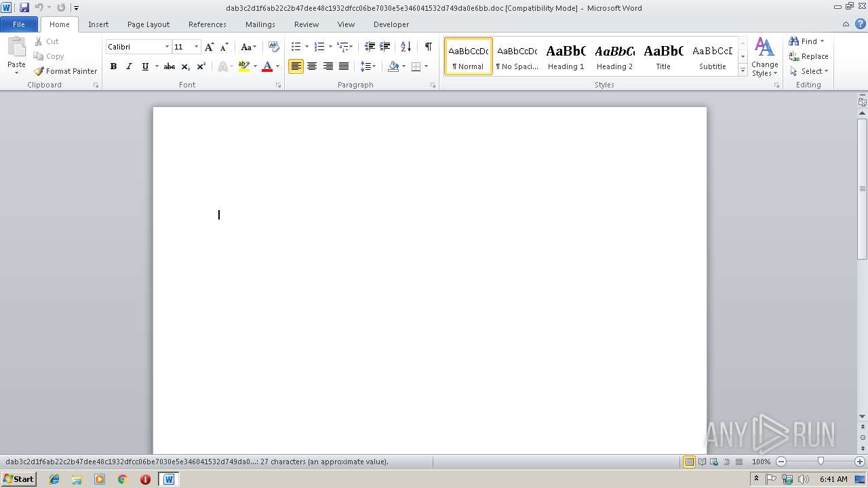Click Clear Formatting icon
This screenshot has width=868, height=488.
[274, 47]
